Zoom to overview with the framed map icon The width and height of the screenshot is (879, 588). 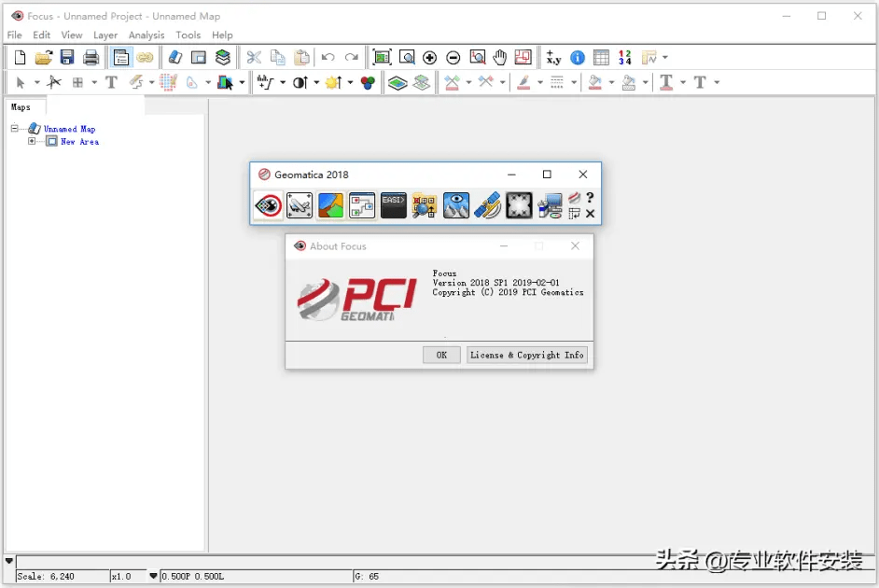(x=382, y=57)
